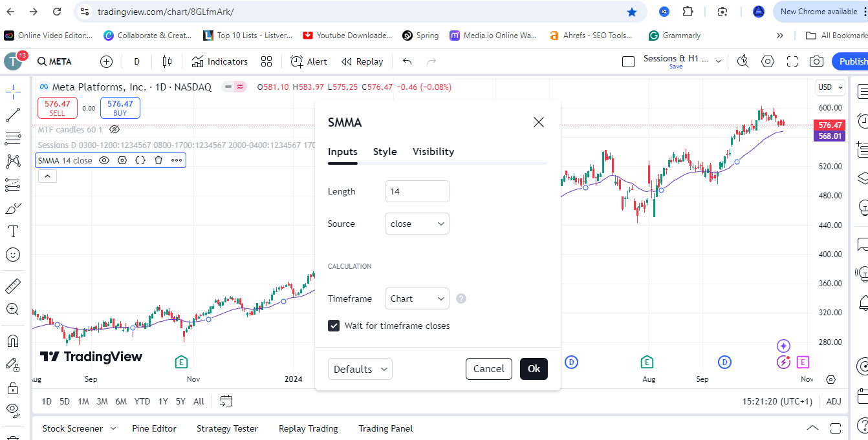Start Bar Replay mode
The height and width of the screenshot is (440, 868).
coord(362,61)
